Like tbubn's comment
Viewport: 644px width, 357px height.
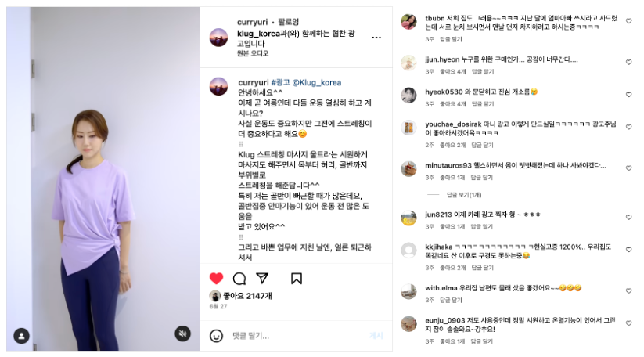pos(628,21)
